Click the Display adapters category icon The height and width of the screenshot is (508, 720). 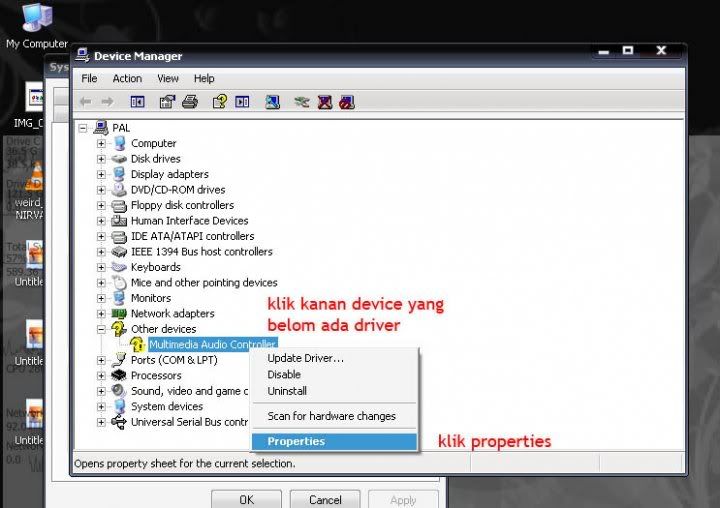pyautogui.click(x=119, y=174)
